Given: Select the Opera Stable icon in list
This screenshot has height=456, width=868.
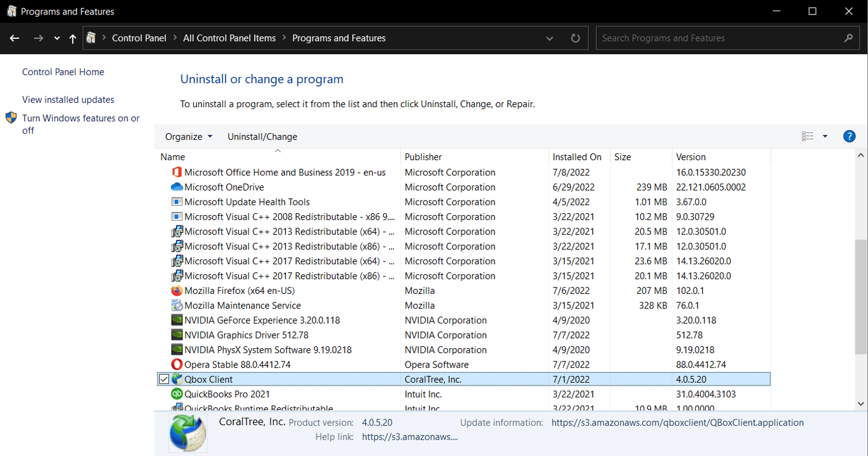Looking at the screenshot, I should point(177,365).
